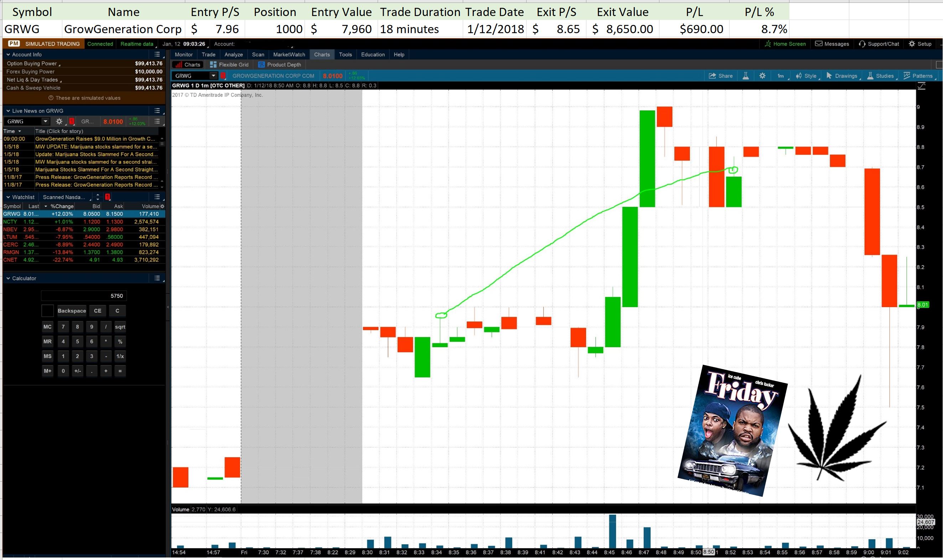Click the Live News settings gear
The height and width of the screenshot is (560, 943).
[59, 121]
